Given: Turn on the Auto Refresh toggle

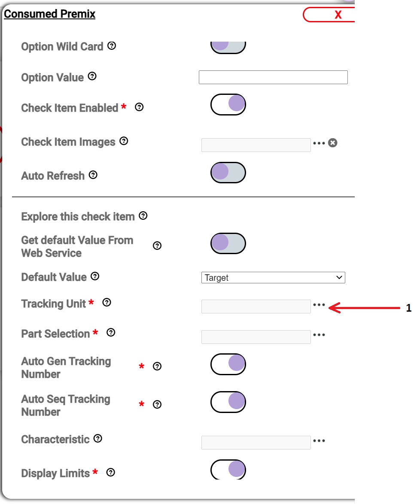Looking at the screenshot, I should [x=228, y=173].
